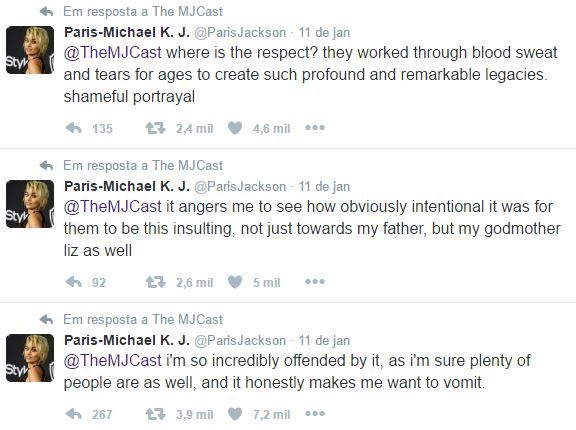Retweet the tweet with 2,6 mil retweets
The image size is (576, 430).
pos(156,282)
